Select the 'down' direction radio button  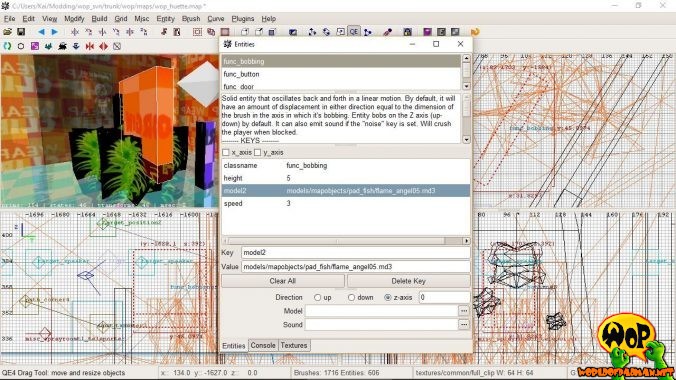tap(351, 298)
